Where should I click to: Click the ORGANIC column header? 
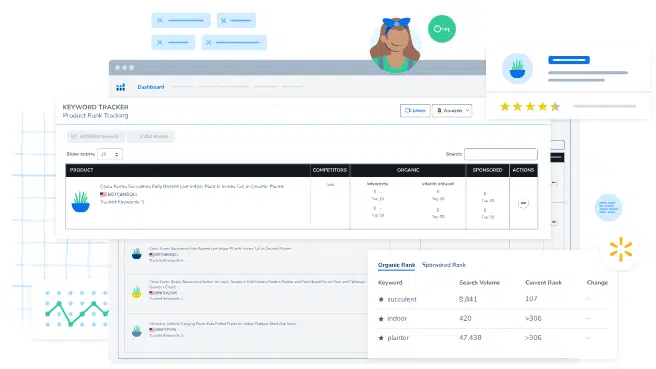tap(408, 170)
